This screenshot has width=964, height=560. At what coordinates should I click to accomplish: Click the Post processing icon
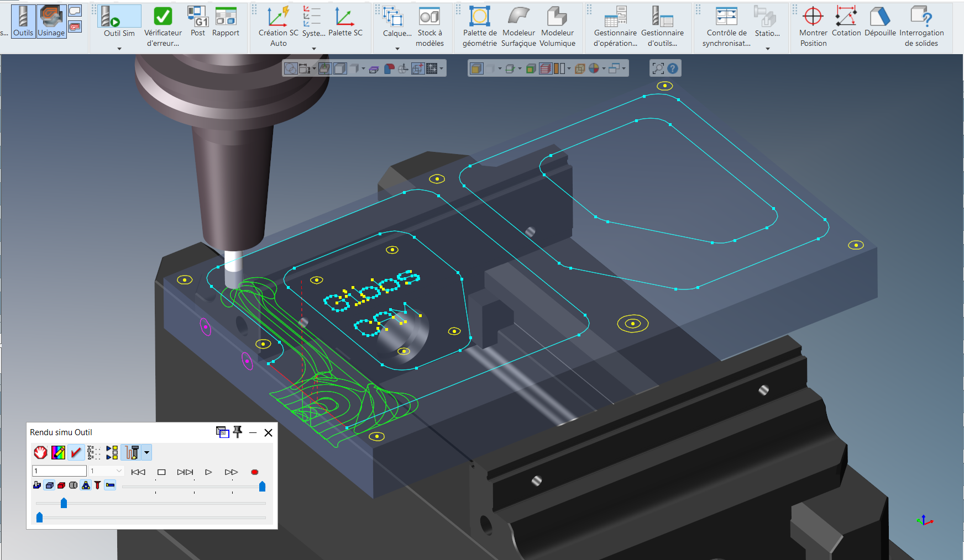click(x=197, y=18)
